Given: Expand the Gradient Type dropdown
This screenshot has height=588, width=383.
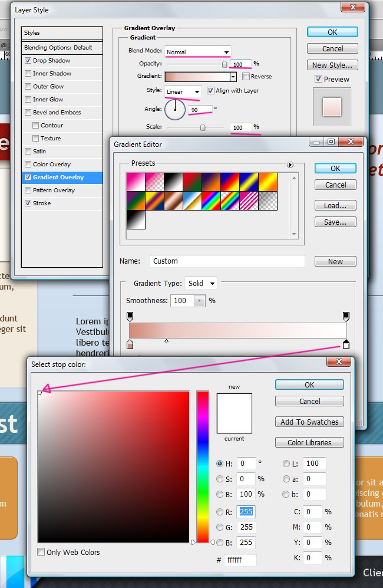Looking at the screenshot, I should point(201,284).
